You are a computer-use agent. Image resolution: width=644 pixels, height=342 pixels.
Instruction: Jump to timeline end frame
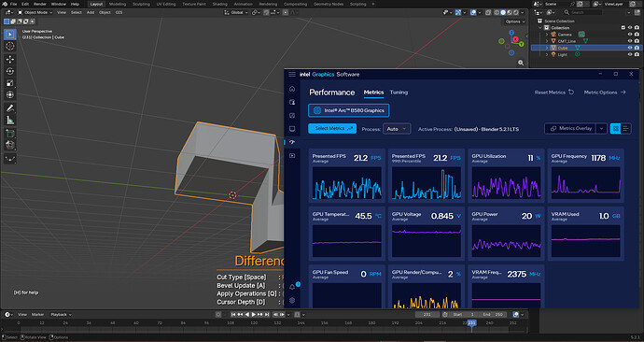(x=267, y=315)
